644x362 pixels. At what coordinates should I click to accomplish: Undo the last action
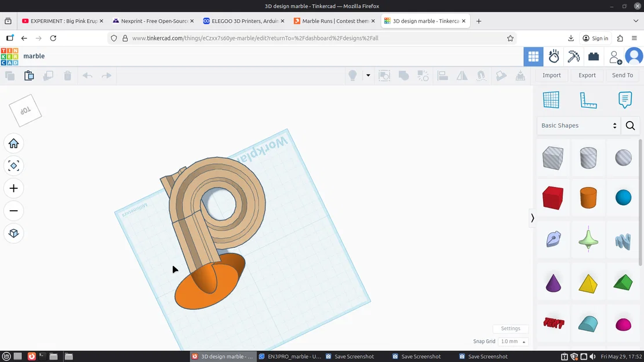click(x=87, y=75)
